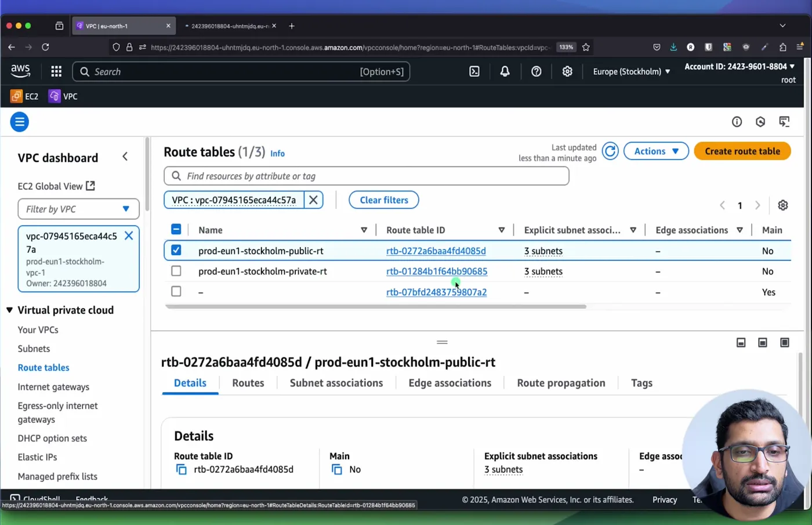Click the Clear filters button
The width and height of the screenshot is (812, 525).
point(384,200)
